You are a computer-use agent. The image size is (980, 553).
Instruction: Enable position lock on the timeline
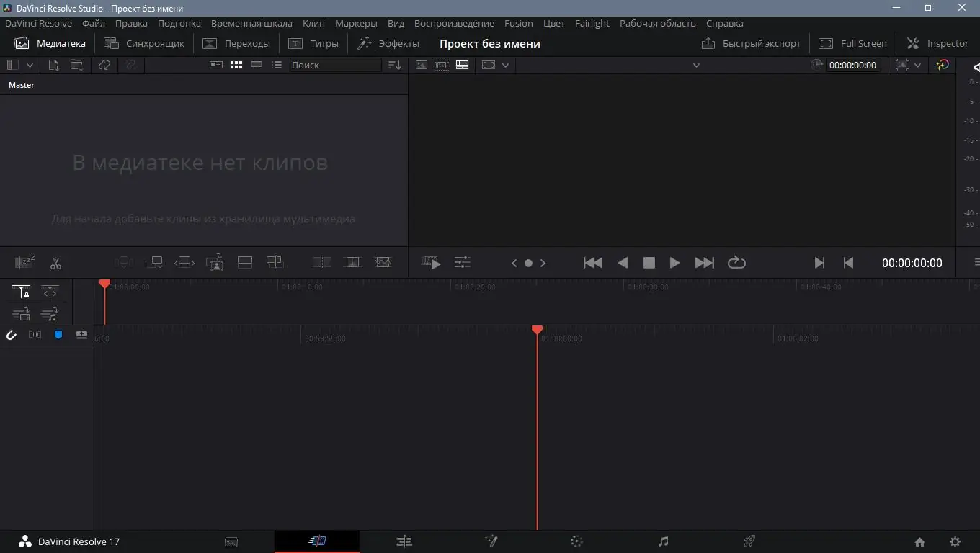[21, 292]
